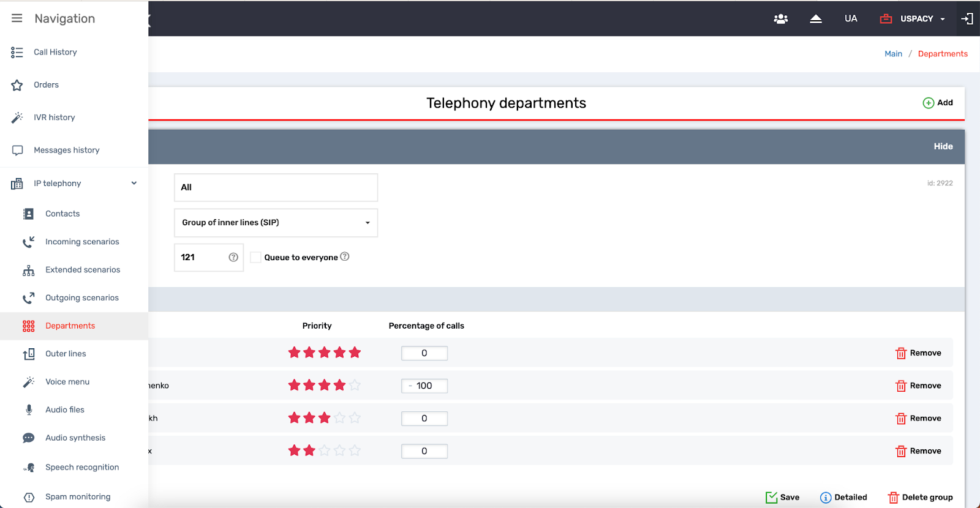Open Incoming scenarios phone icon
Screen dimensions: 980x508
tap(29, 242)
